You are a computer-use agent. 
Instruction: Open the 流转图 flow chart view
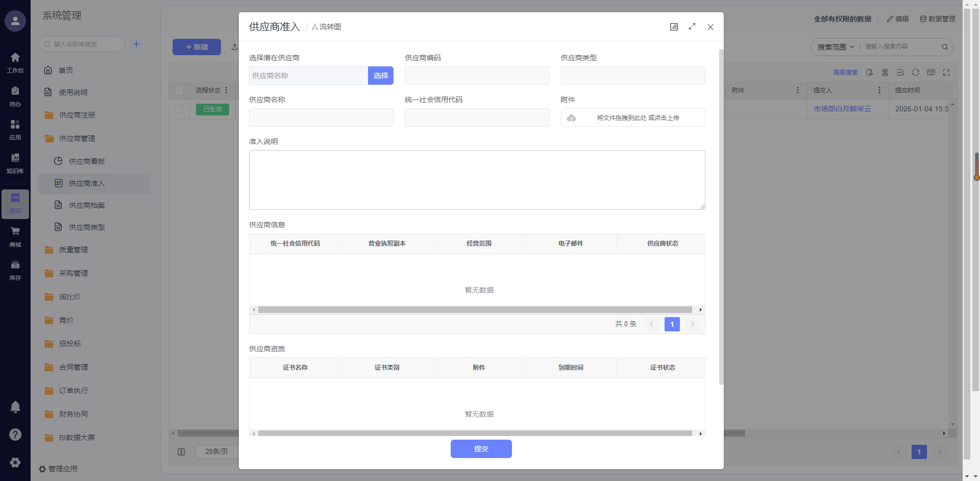(x=327, y=27)
